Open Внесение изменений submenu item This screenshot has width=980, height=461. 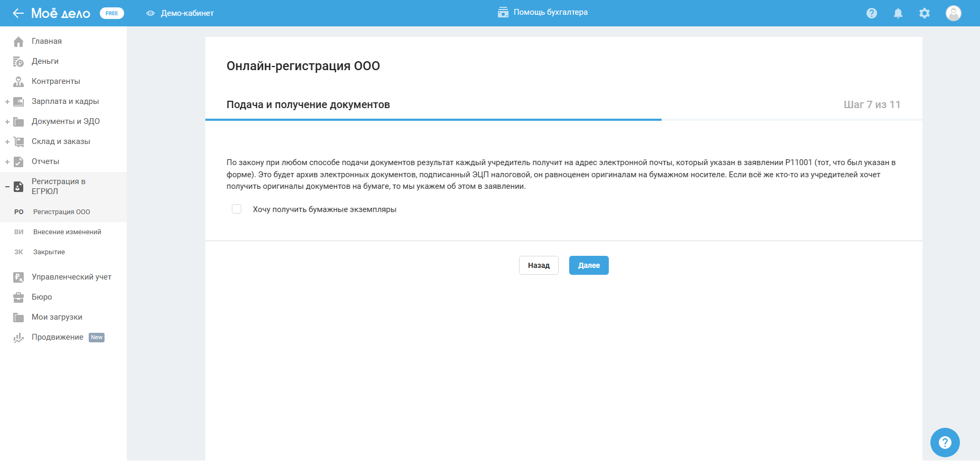pyautogui.click(x=67, y=232)
